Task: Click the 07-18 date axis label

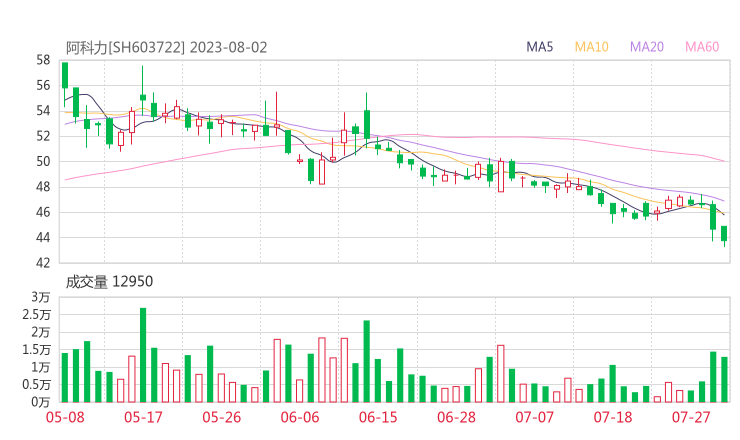Action: click(613, 417)
